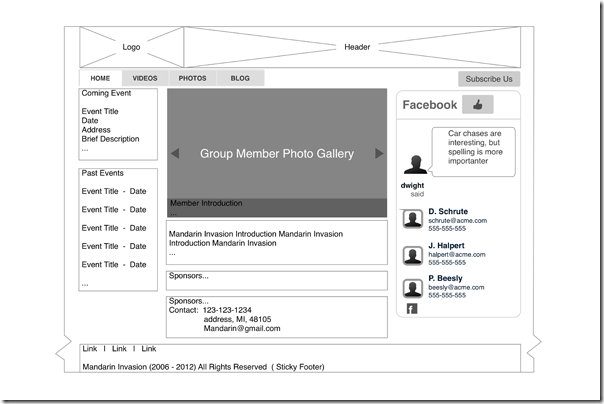
Task: Click dwight's silhouette avatar icon
Action: [415, 164]
